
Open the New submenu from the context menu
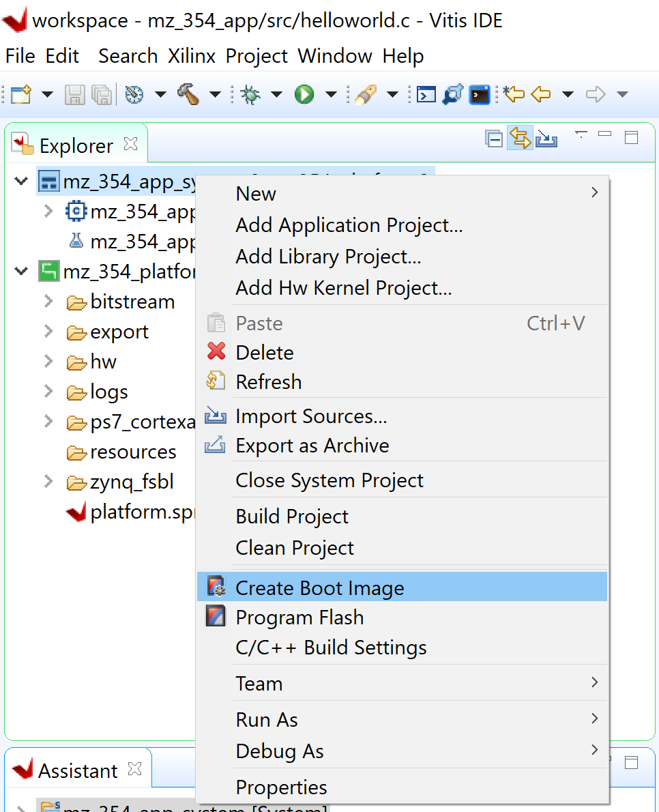[255, 193]
